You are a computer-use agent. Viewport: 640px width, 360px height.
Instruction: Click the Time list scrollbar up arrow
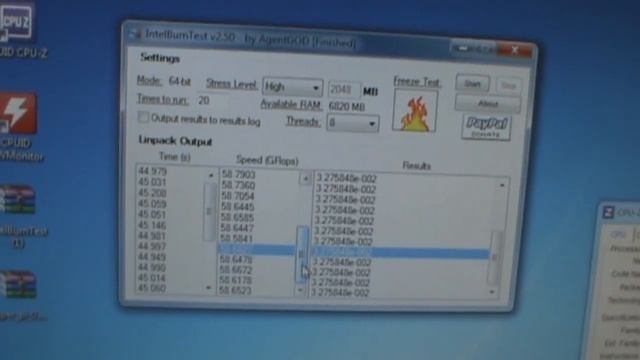click(211, 176)
